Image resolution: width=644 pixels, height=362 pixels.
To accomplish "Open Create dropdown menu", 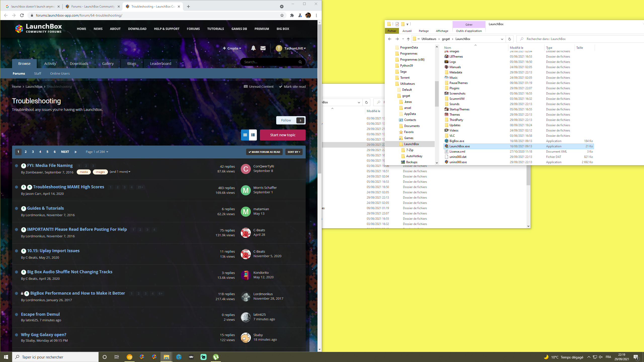I will 232,48.
